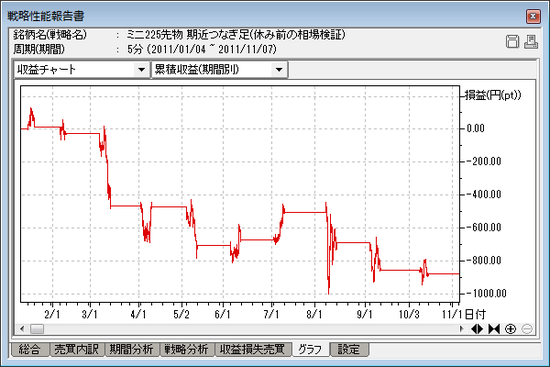Click the -800.00 axis label
Image resolution: width=550 pixels, height=367 pixels.
pos(484,260)
